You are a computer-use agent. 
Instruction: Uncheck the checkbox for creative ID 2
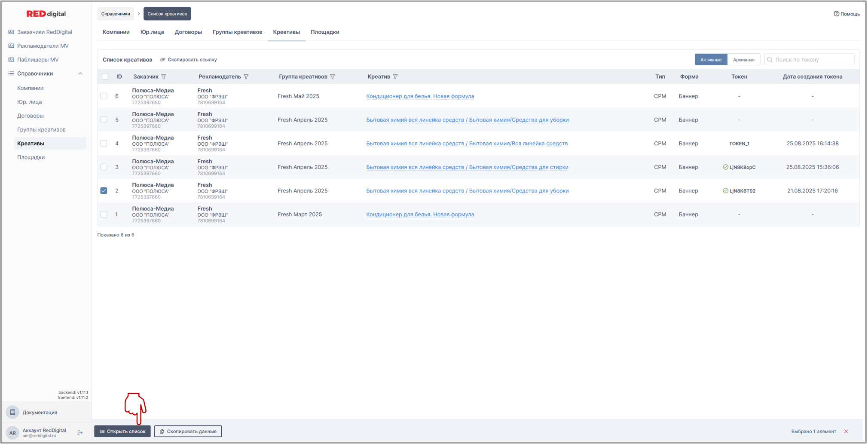[x=104, y=191]
